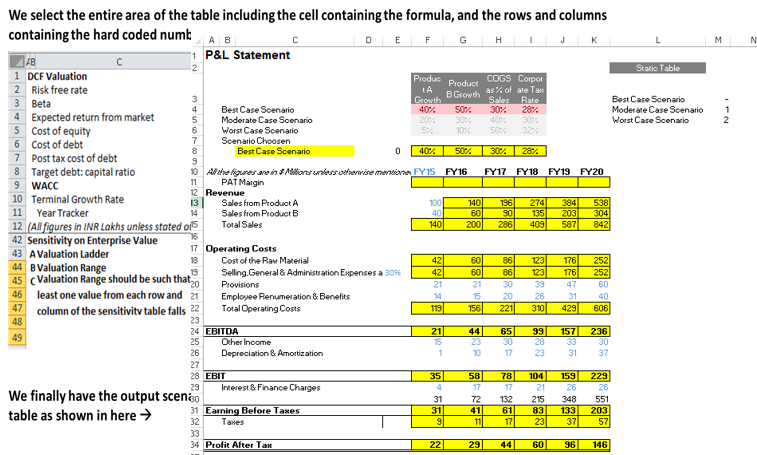Image resolution: width=757 pixels, height=455 pixels.
Task: Click row 24 header beside EBITDA
Action: pyautogui.click(x=195, y=331)
